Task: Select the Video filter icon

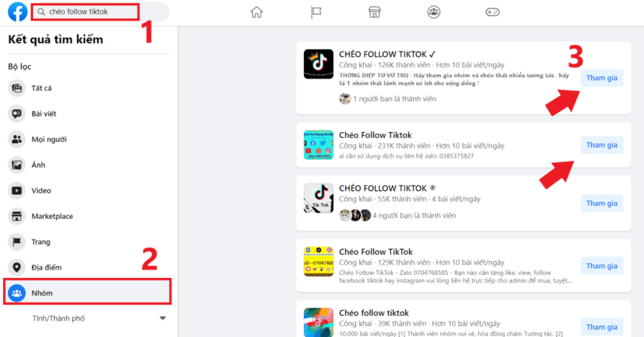Action: pyautogui.click(x=17, y=191)
